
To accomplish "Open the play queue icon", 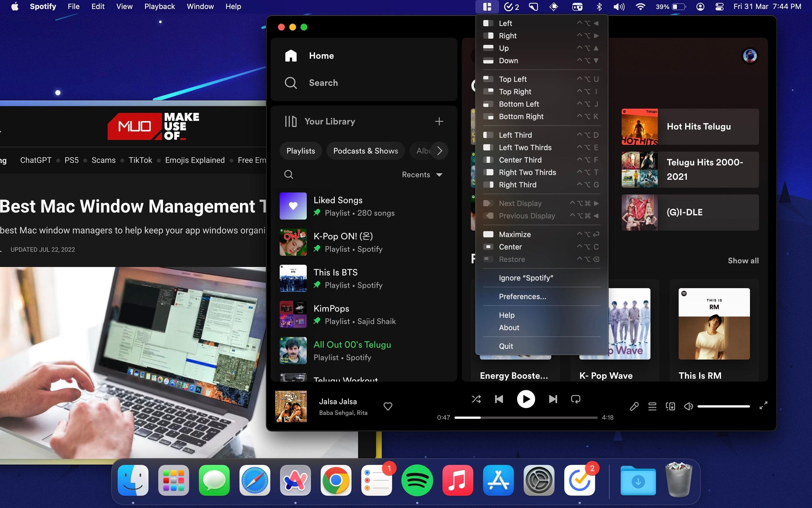I will tap(652, 406).
